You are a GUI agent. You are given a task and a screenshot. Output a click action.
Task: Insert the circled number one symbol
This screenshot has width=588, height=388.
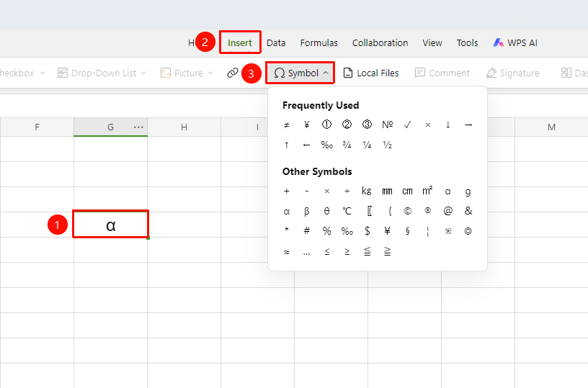click(x=326, y=125)
